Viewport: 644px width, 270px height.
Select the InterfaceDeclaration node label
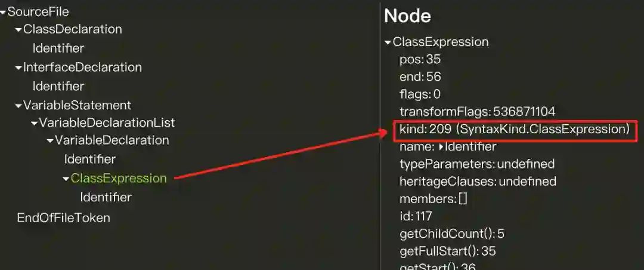[82, 67]
